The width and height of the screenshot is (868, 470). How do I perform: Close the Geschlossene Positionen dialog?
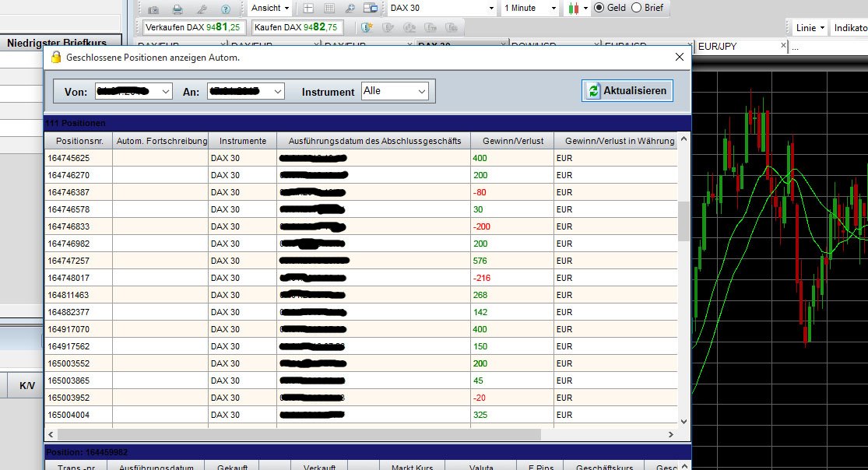(x=680, y=57)
